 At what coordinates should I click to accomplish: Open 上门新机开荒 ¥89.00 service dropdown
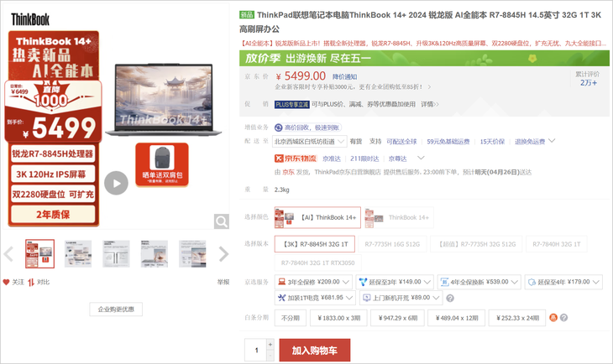(x=401, y=298)
